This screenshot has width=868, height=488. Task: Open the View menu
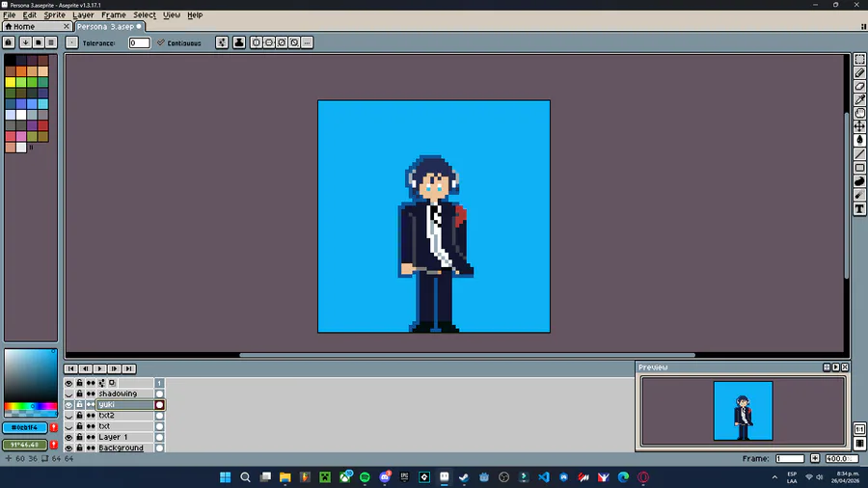pyautogui.click(x=172, y=14)
